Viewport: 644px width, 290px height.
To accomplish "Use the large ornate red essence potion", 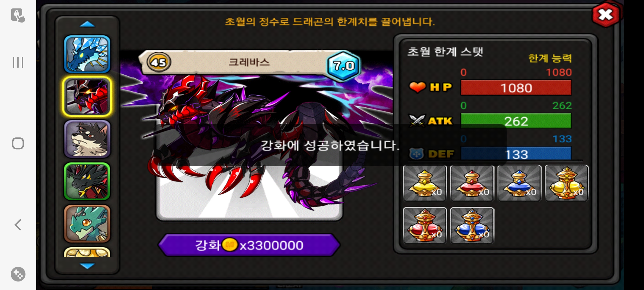I will point(425,226).
